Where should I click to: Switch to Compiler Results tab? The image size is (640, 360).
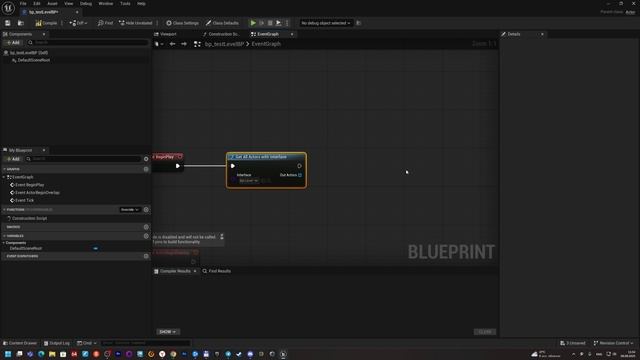point(175,271)
